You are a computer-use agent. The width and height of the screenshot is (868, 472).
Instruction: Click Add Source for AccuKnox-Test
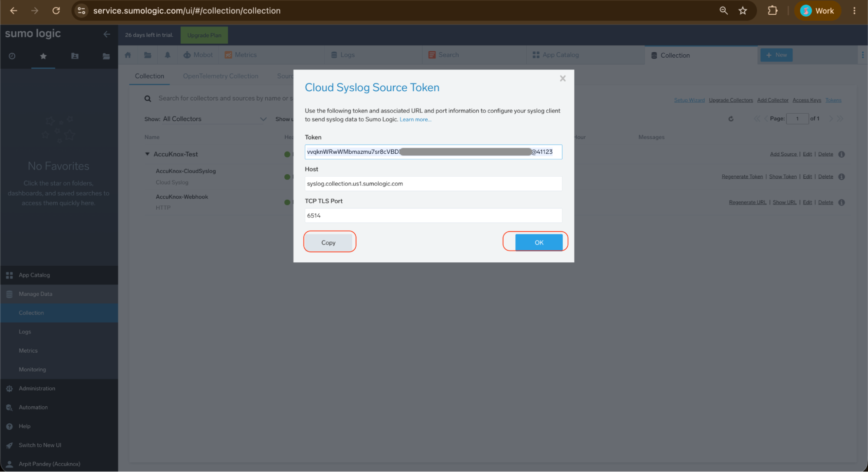[x=783, y=154]
